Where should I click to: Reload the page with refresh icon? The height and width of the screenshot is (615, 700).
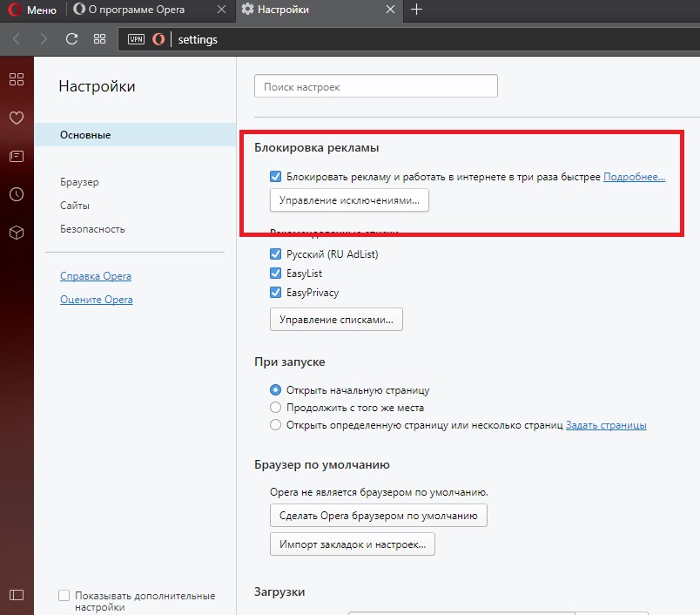[71, 39]
